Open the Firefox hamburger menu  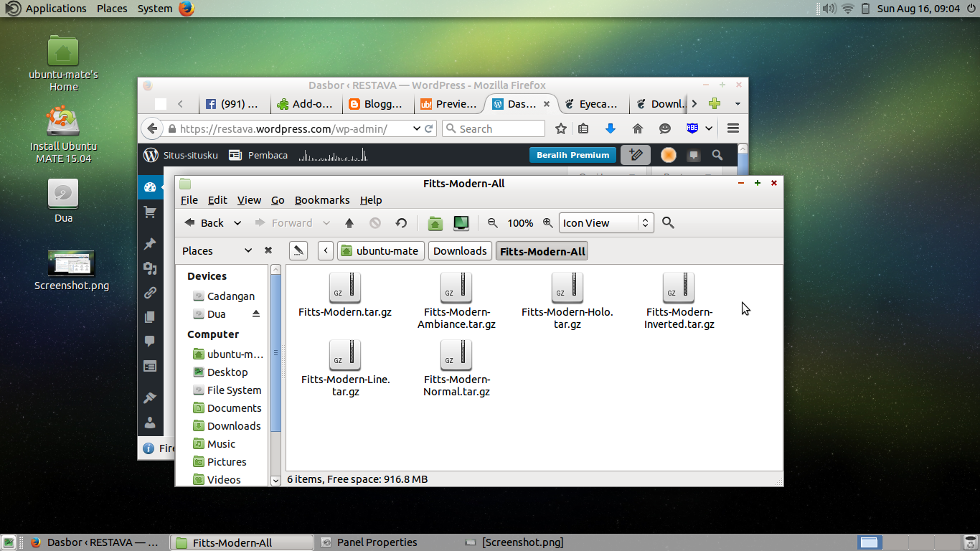[x=733, y=128]
